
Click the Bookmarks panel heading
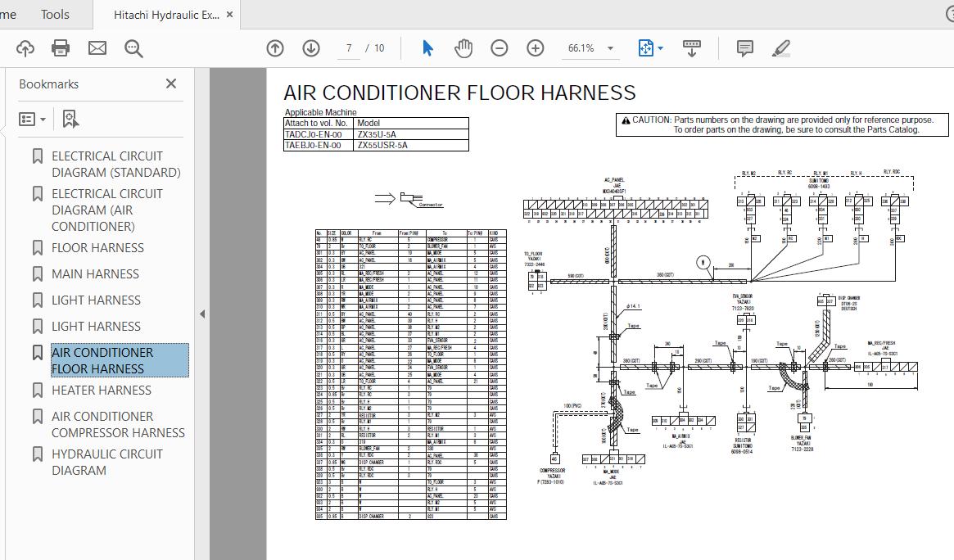[x=48, y=84]
